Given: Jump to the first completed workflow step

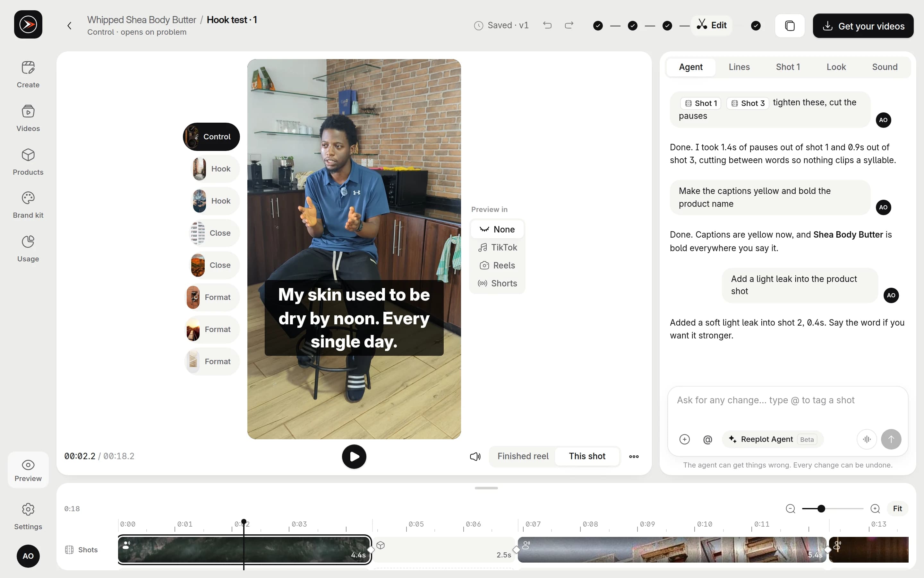Looking at the screenshot, I should click(598, 26).
